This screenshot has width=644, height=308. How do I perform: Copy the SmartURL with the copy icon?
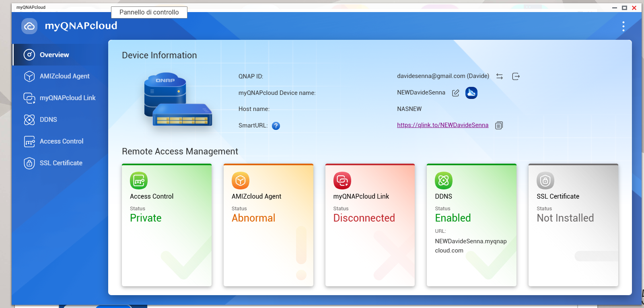[x=499, y=125]
